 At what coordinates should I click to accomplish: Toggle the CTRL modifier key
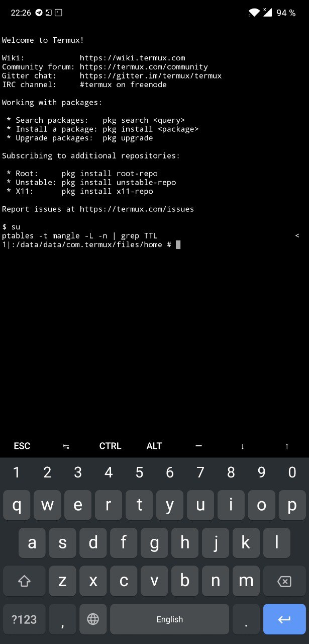coord(110,446)
